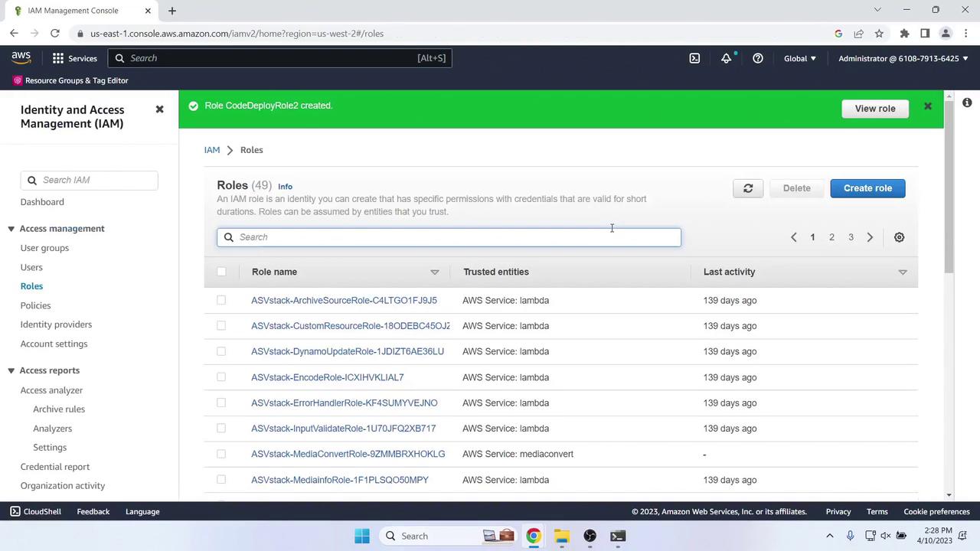Image resolution: width=980 pixels, height=551 pixels.
Task: Open the CloudShell footer button
Action: (35, 511)
